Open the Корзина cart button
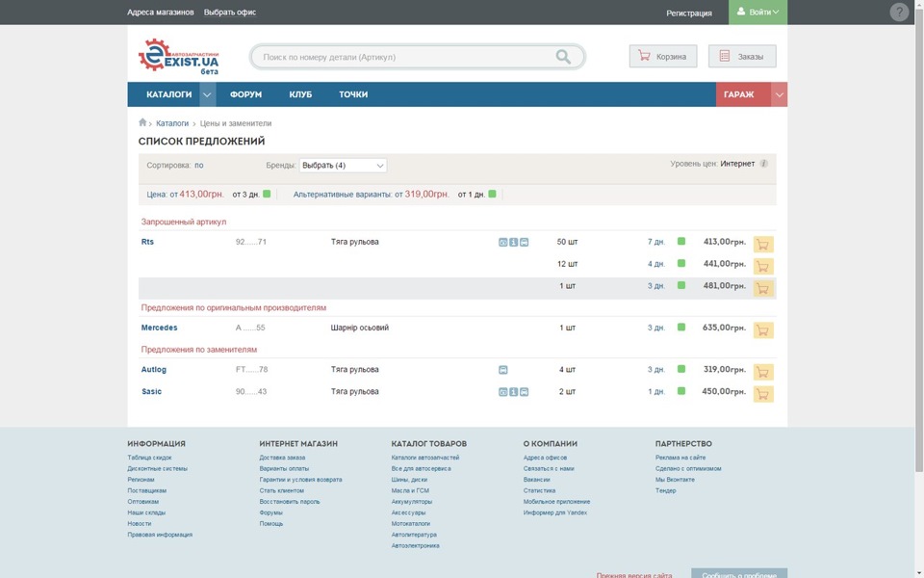The height and width of the screenshot is (578, 924). (x=663, y=56)
